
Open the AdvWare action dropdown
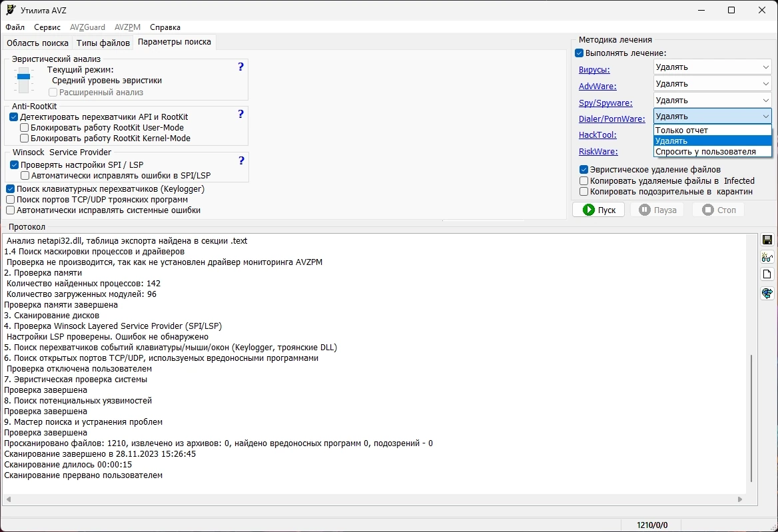713,84
